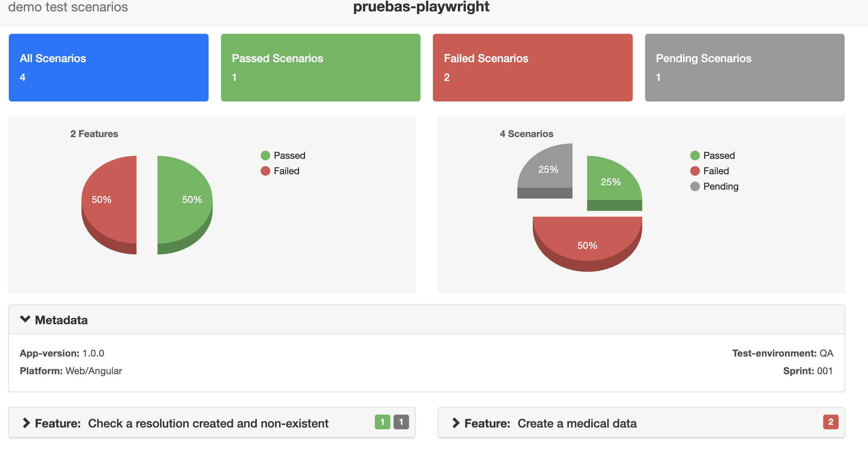Click the green passed badge on resolution feature
The width and height of the screenshot is (868, 469).
tap(383, 422)
